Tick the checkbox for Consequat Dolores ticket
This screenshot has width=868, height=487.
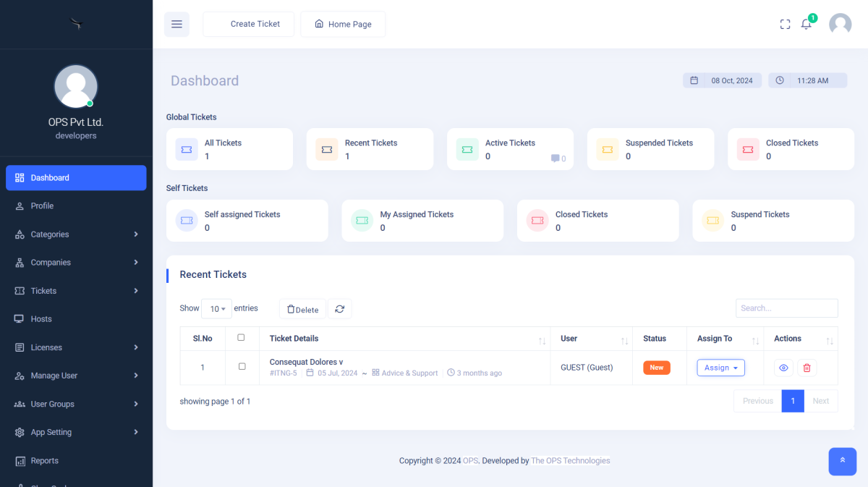pyautogui.click(x=242, y=367)
